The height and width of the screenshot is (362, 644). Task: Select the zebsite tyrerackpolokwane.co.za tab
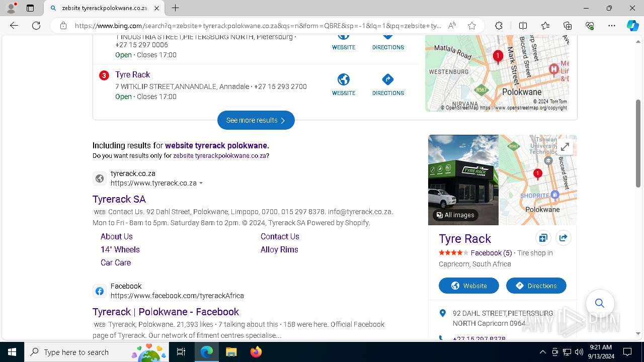tap(104, 8)
